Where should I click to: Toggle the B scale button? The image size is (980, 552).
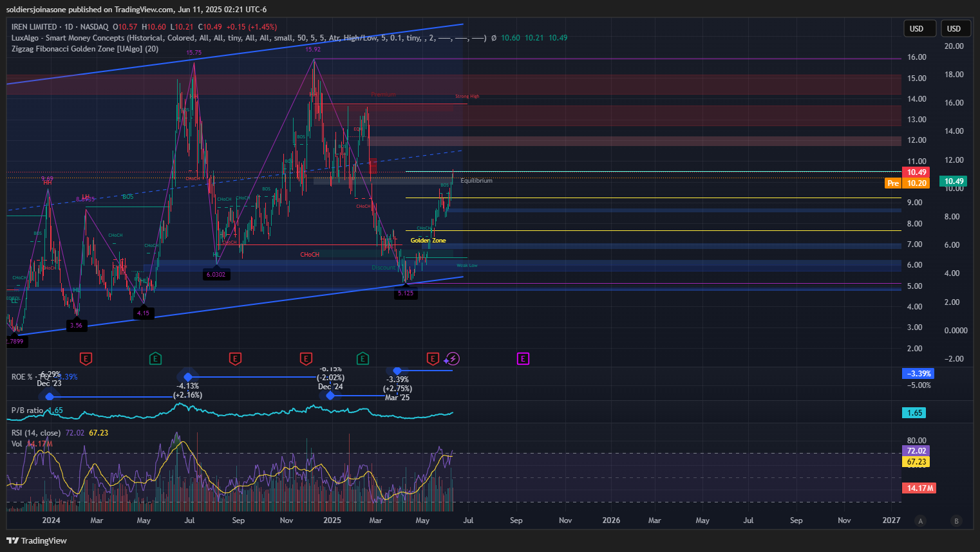(x=956, y=520)
